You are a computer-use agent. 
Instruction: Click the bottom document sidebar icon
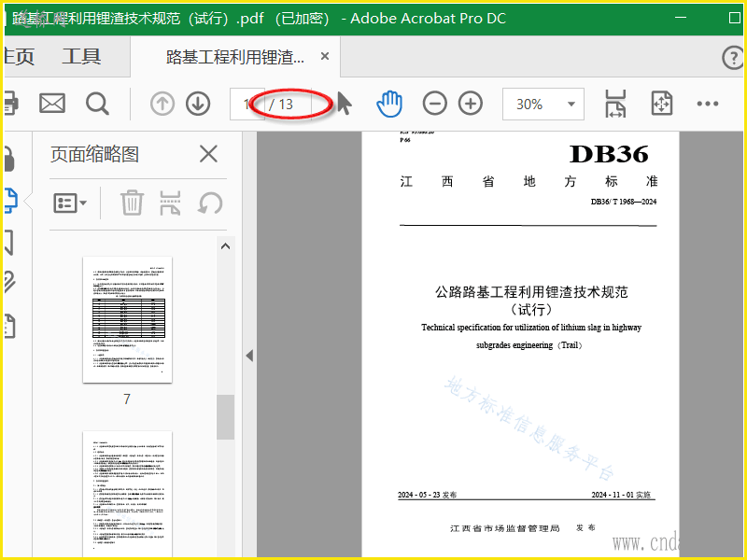pos(10,326)
